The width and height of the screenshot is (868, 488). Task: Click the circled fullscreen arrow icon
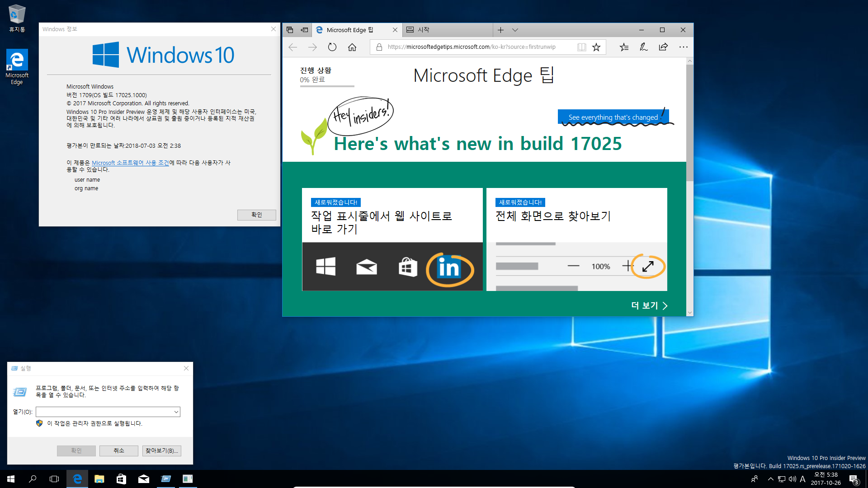click(x=648, y=266)
